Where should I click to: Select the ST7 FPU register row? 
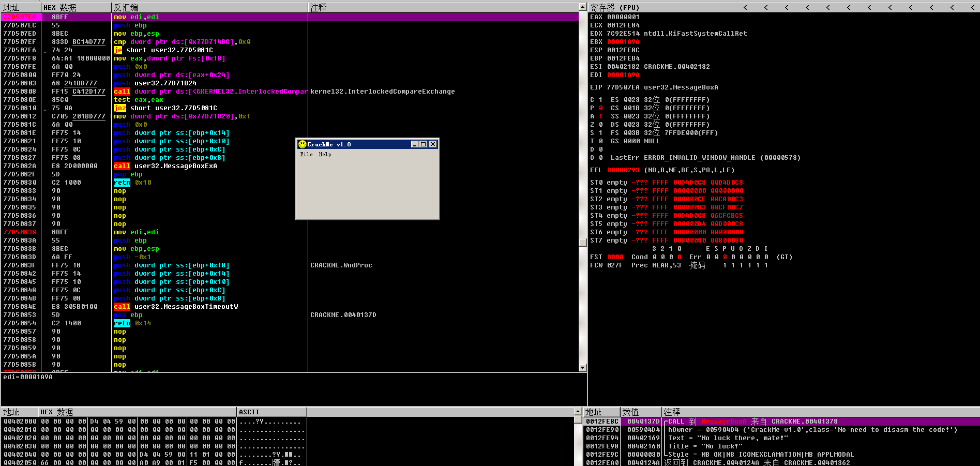(667, 240)
